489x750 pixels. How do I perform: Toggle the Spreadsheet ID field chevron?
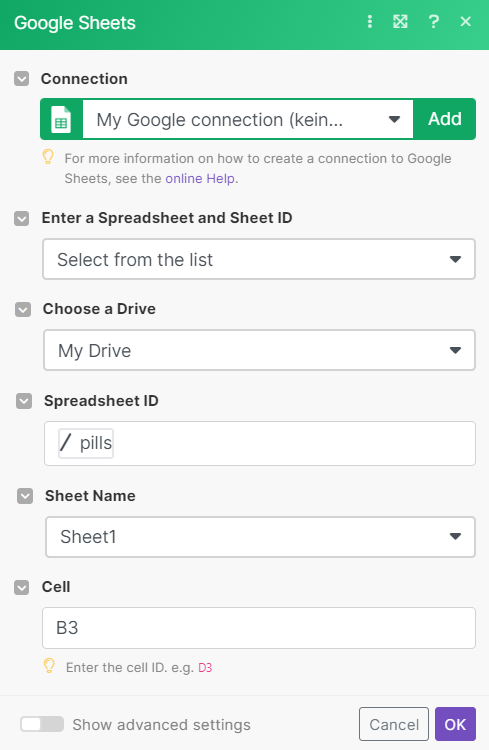tap(24, 401)
